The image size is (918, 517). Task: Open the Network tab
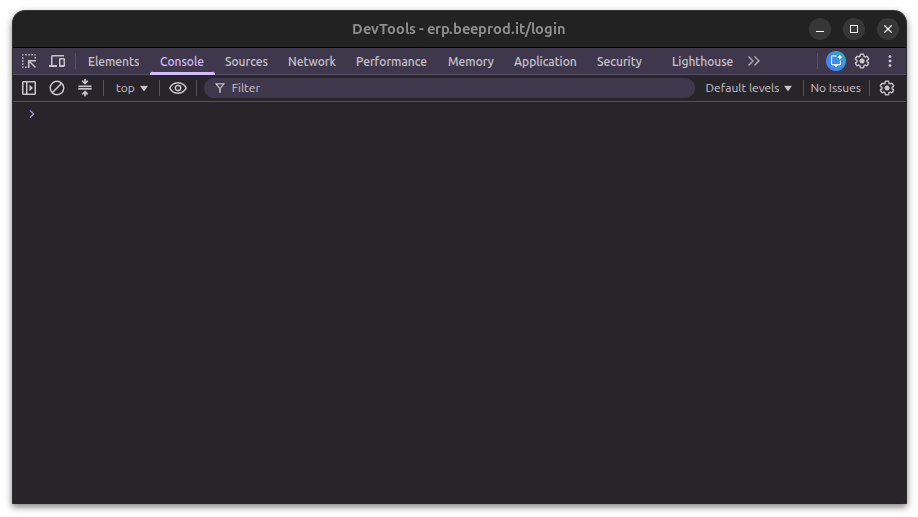click(x=311, y=61)
